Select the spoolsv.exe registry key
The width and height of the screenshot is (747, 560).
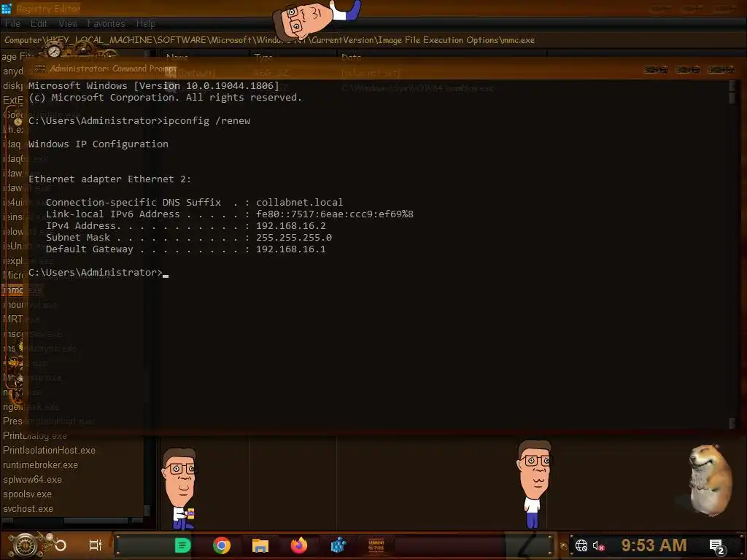27,494
